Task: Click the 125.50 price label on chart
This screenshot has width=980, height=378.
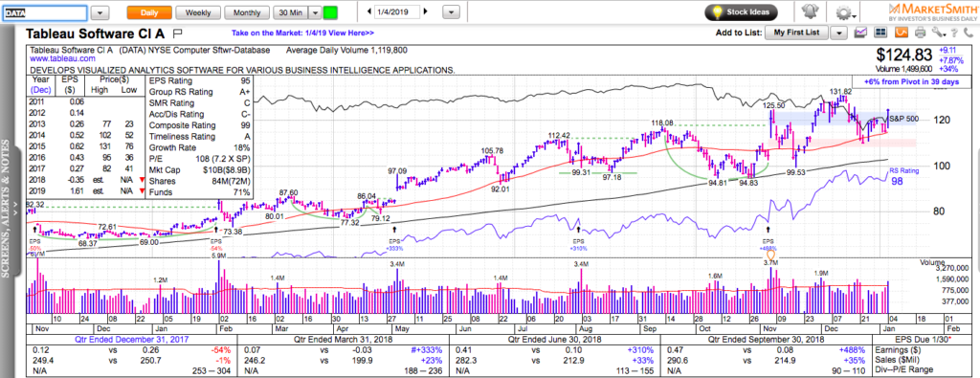Action: click(x=773, y=105)
